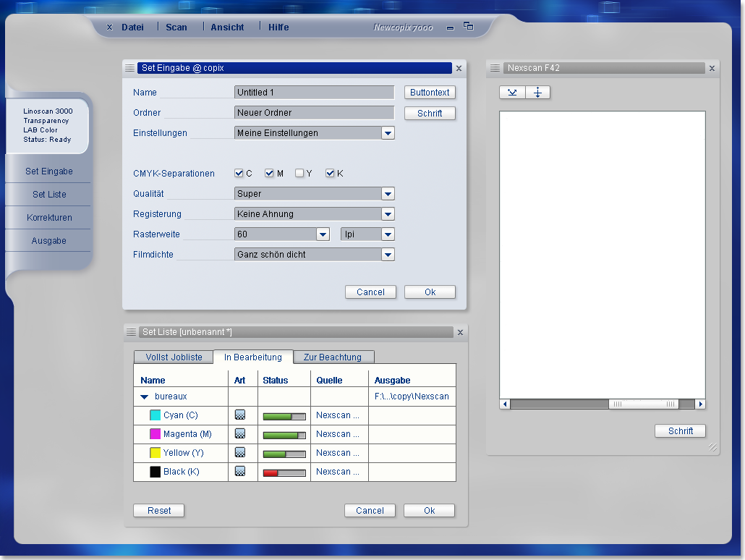This screenshot has height=560, width=745.
Task: Open the lpi unit dropdown
Action: coord(388,234)
